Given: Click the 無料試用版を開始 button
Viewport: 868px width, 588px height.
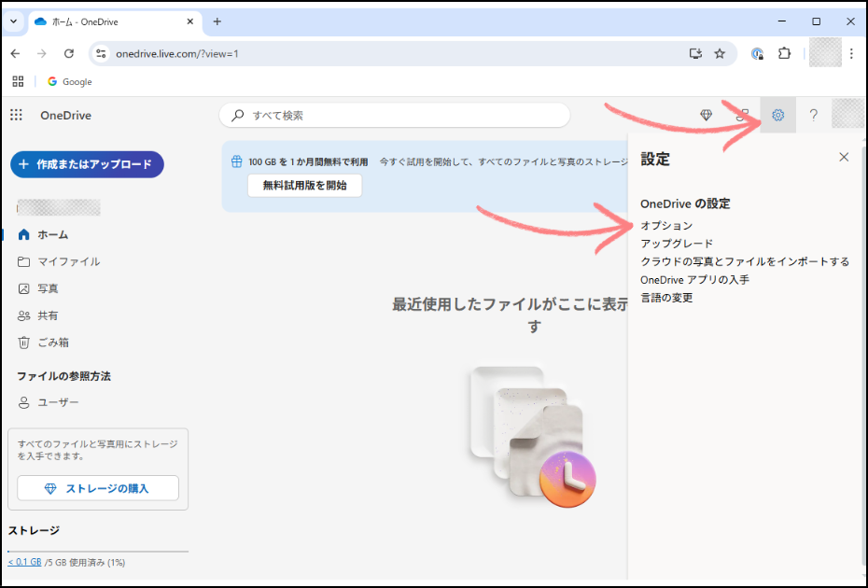Looking at the screenshot, I should pyautogui.click(x=305, y=186).
